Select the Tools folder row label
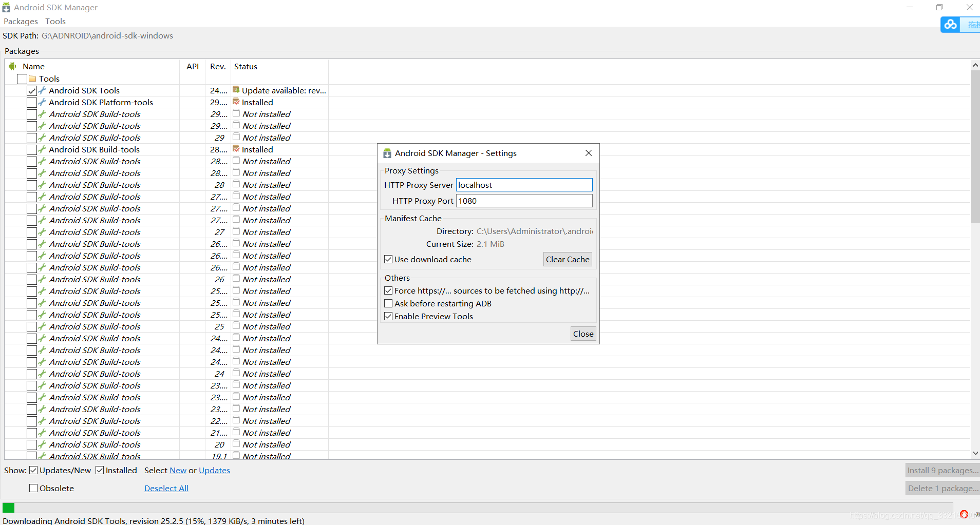The image size is (980, 525). pyautogui.click(x=49, y=79)
